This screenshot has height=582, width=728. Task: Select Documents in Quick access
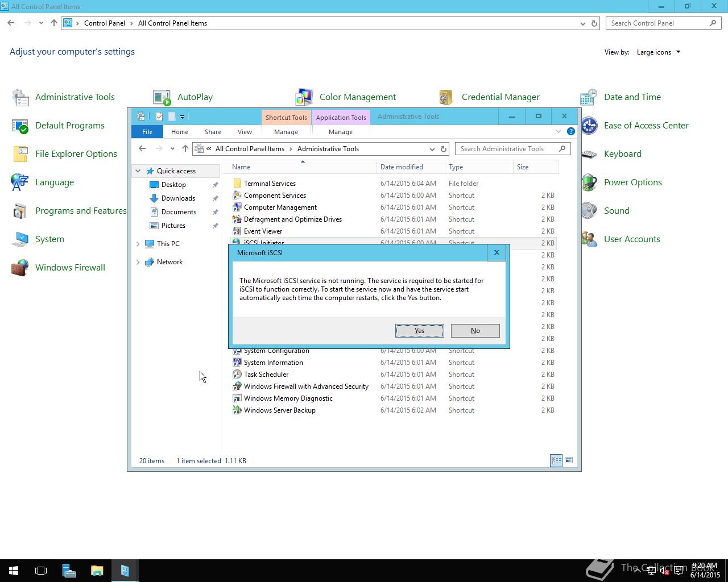coord(179,212)
